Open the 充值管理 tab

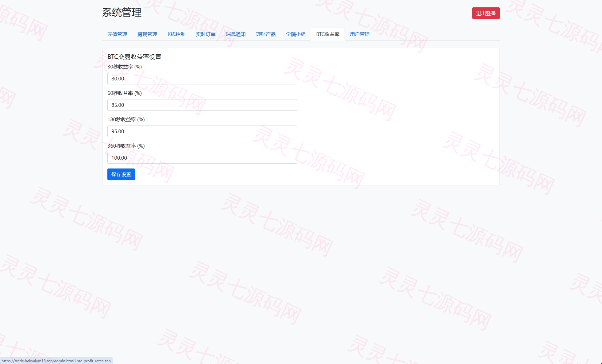click(117, 34)
